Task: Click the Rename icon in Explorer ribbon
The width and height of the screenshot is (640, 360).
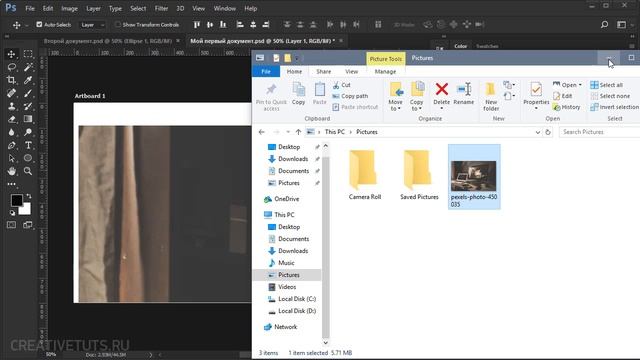Action: (464, 89)
